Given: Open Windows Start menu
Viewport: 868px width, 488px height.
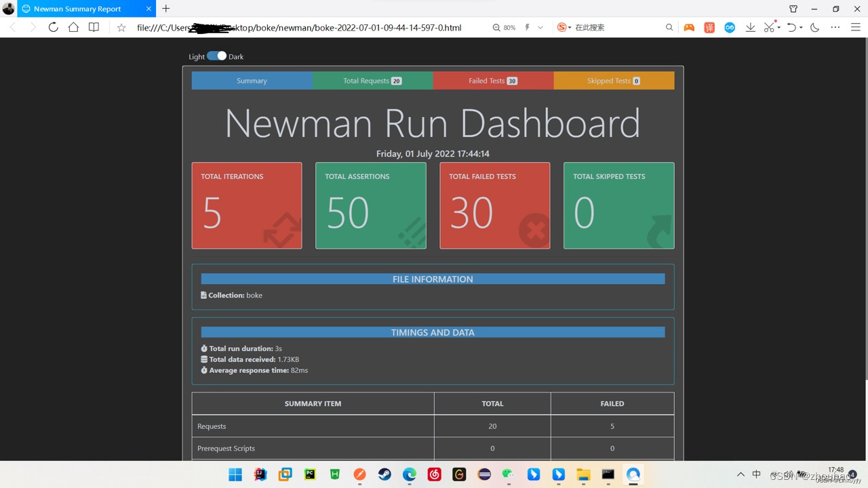Looking at the screenshot, I should coord(235,474).
